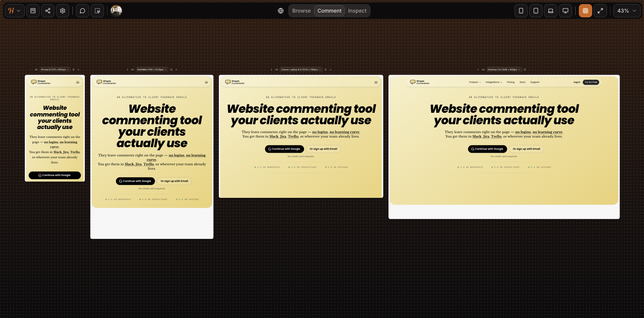Open the H logo main menu
This screenshot has height=318, width=644.
(x=14, y=11)
